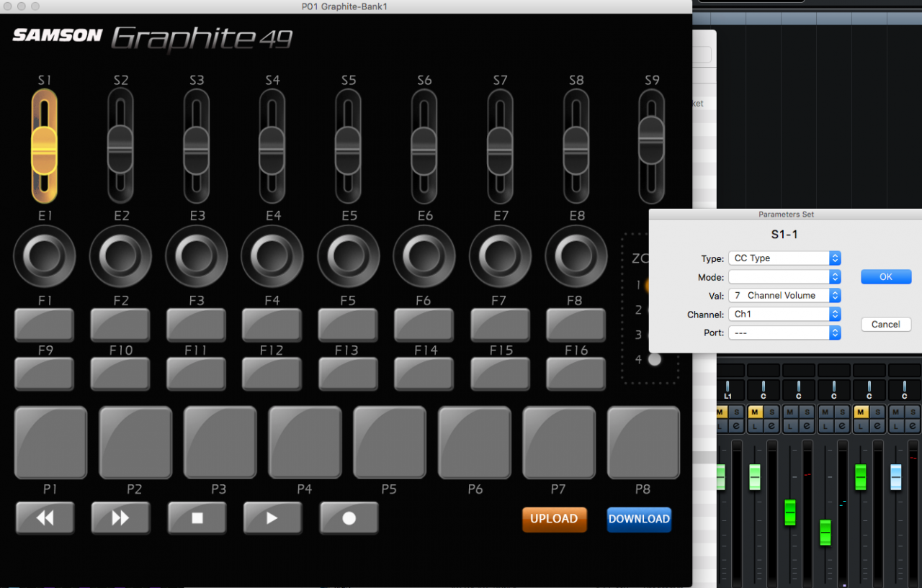Open the empty Mode dropdown
Screen dimensions: 922x588
[784, 276]
